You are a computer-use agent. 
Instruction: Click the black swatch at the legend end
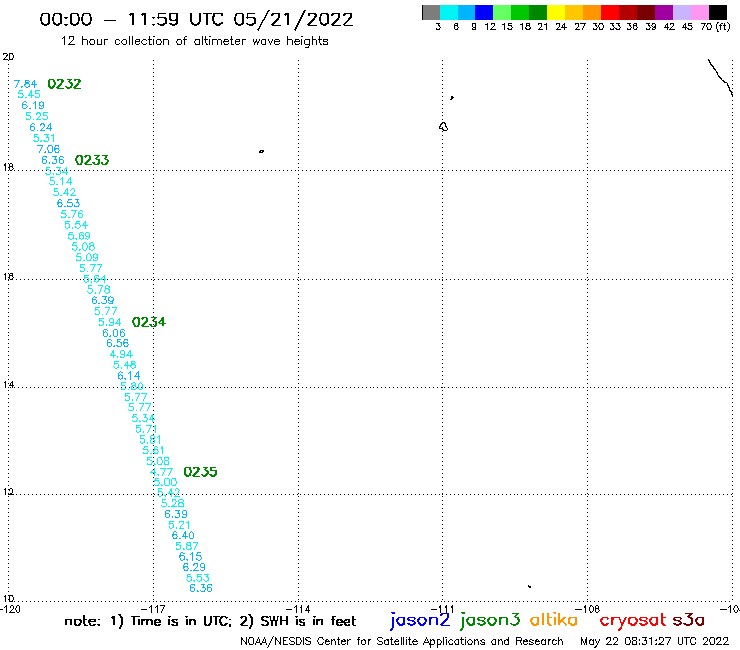717,12
